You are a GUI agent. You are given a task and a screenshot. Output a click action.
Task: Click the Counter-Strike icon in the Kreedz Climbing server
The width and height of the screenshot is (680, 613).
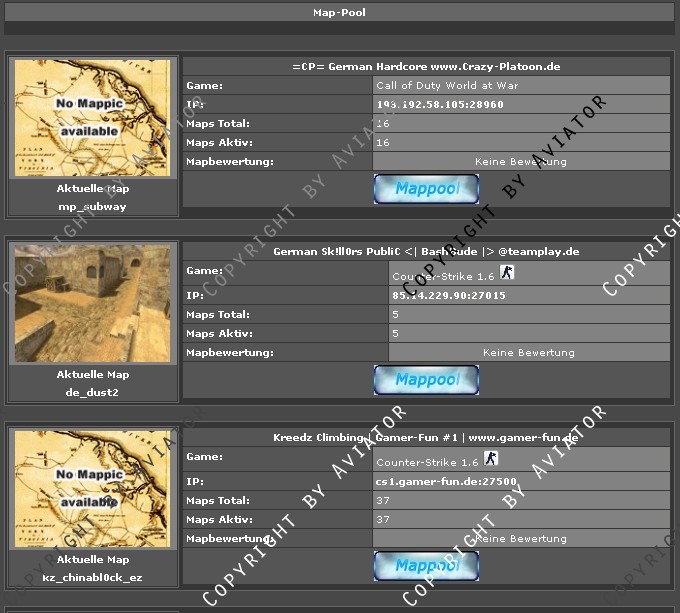pyautogui.click(x=491, y=458)
